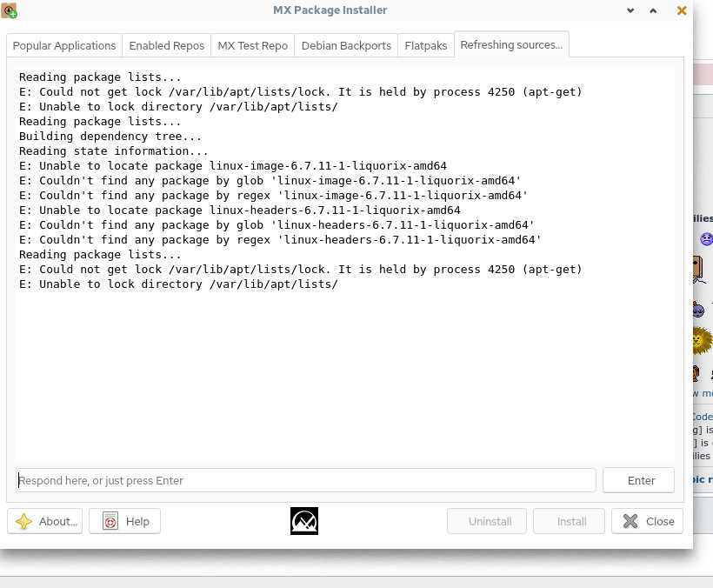Click the lifebuoy icon on the Help button
This screenshot has width=713, height=588.
pos(110,521)
